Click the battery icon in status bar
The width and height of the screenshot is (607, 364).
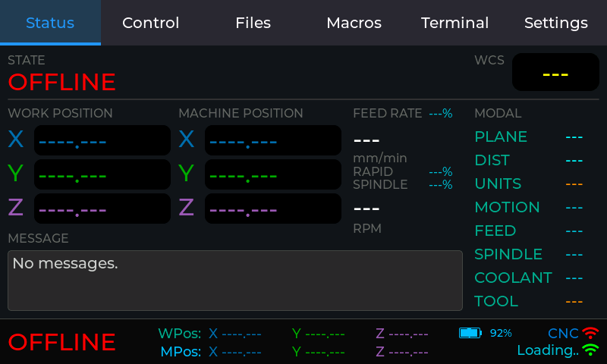[470, 333]
